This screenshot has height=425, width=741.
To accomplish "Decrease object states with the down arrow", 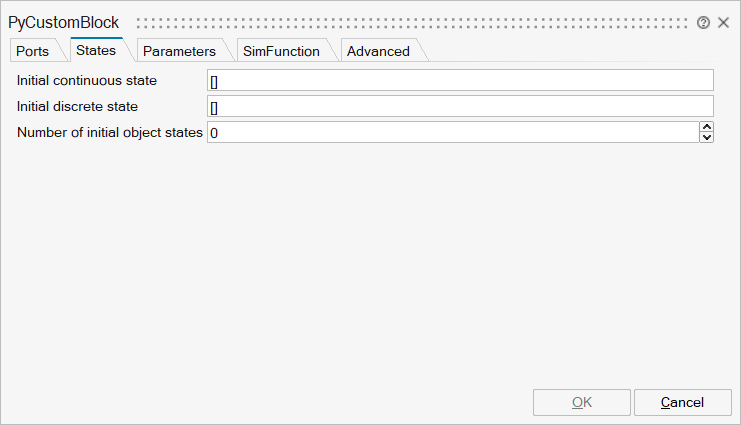I will [707, 137].
